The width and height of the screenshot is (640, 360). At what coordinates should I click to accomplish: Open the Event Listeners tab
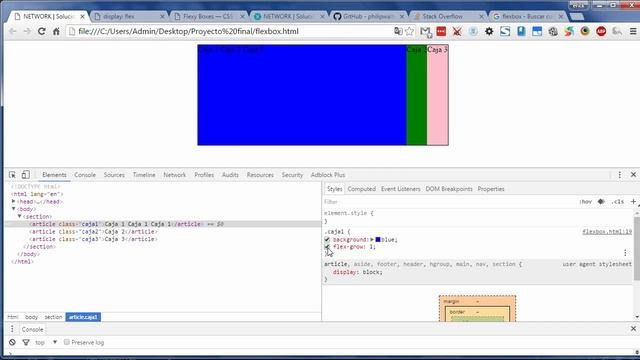(400, 189)
